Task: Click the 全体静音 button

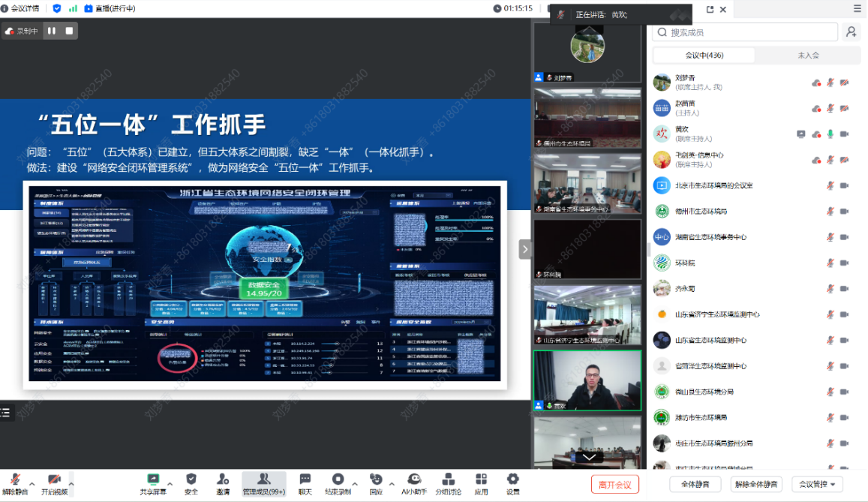Action: coord(698,484)
